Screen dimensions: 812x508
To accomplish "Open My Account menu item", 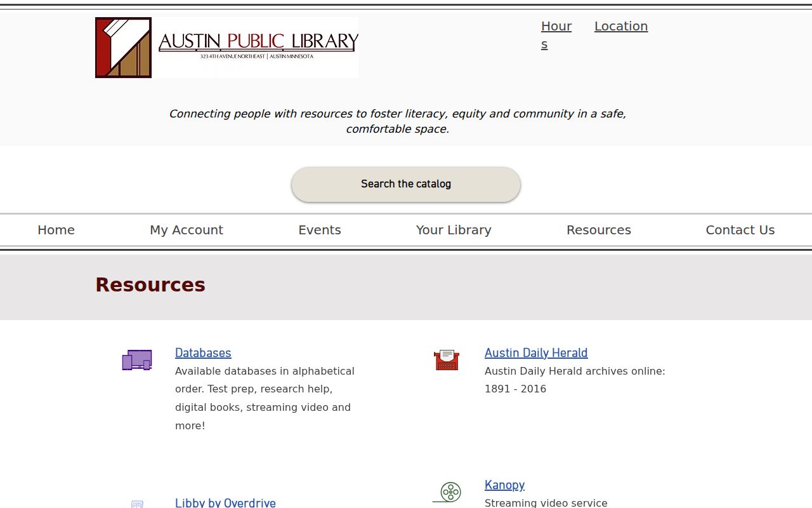I will tap(187, 230).
